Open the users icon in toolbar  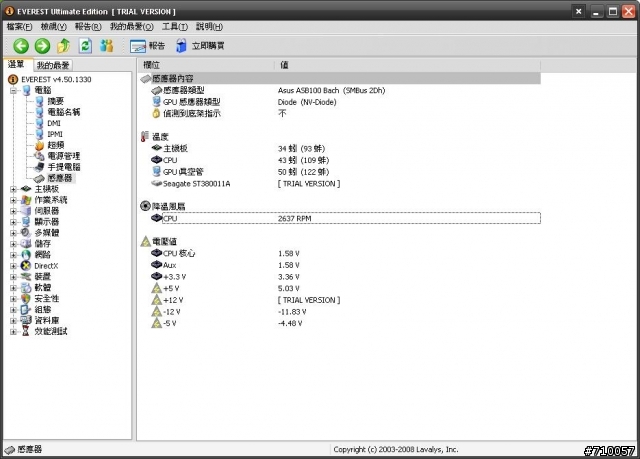click(x=107, y=46)
